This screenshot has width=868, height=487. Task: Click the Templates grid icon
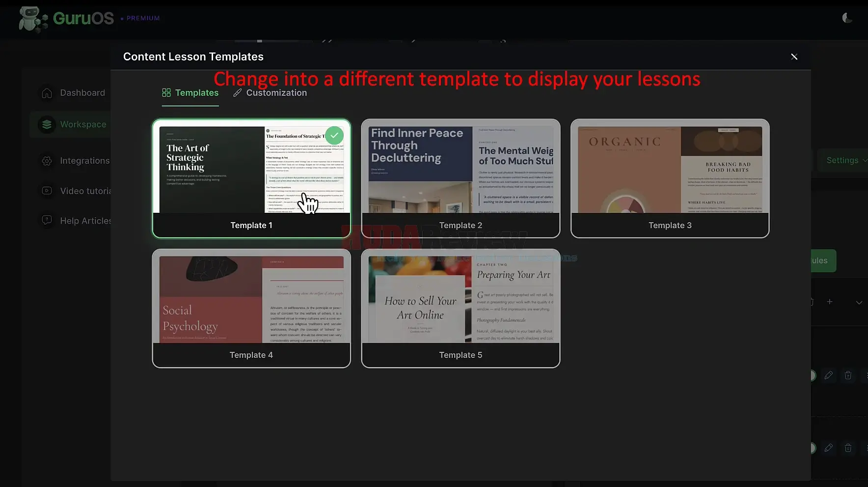(x=166, y=93)
